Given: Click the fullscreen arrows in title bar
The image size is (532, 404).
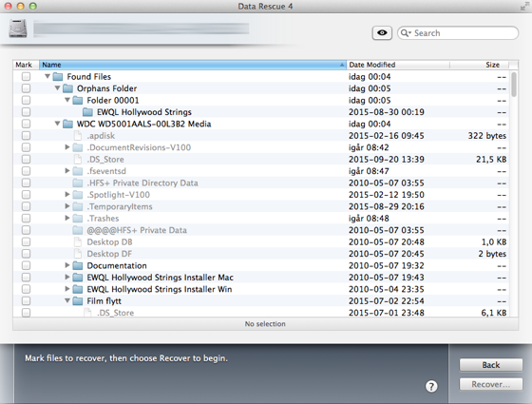Looking at the screenshot, I should point(524,6).
